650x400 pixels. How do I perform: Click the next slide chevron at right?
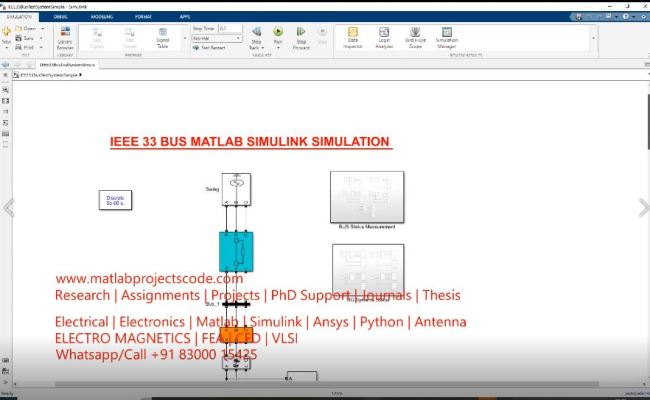[x=644, y=208]
